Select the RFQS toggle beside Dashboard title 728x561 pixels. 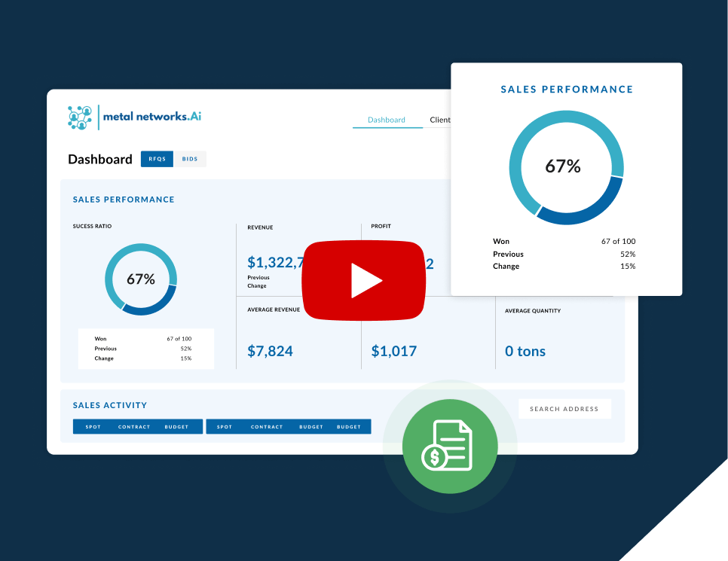tap(157, 159)
